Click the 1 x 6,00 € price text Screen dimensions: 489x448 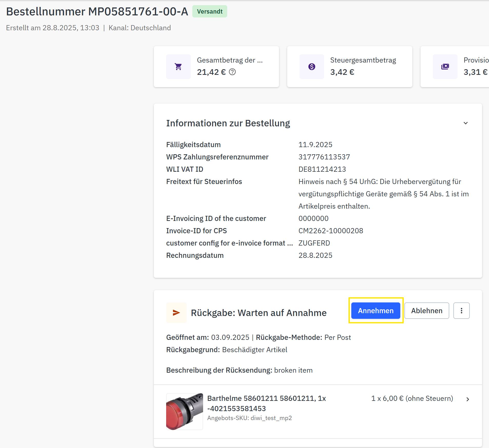click(x=412, y=398)
